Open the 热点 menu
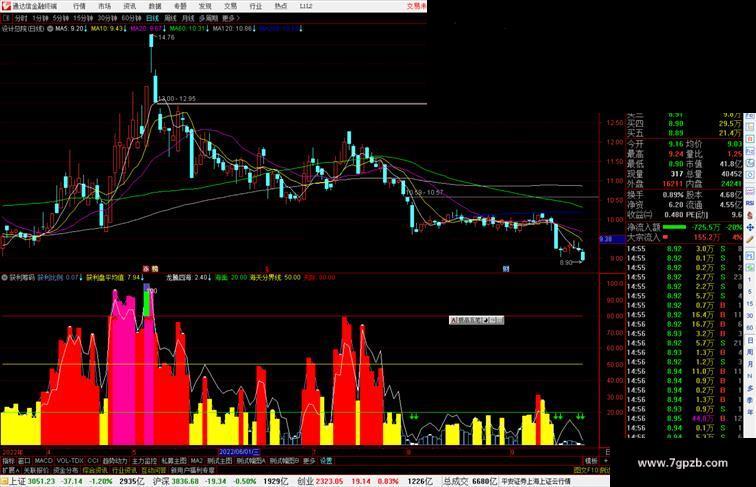The height and width of the screenshot is (487, 756). pos(281,6)
